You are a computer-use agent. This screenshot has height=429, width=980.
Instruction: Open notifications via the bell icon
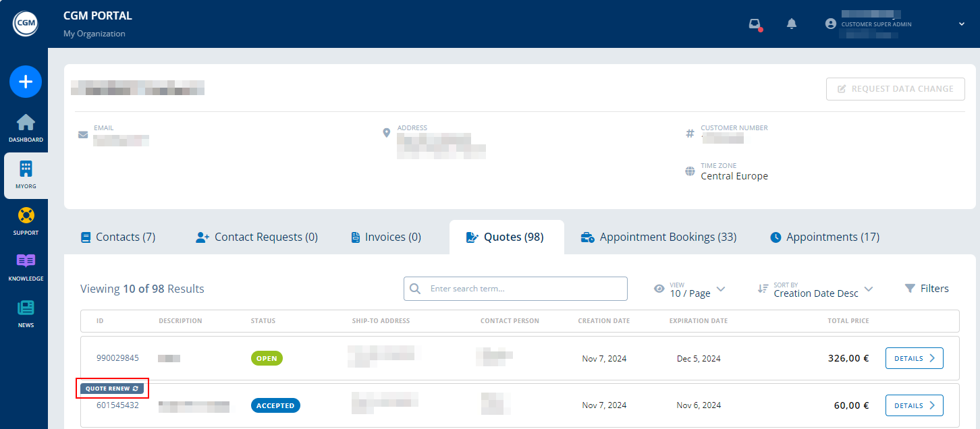[791, 23]
